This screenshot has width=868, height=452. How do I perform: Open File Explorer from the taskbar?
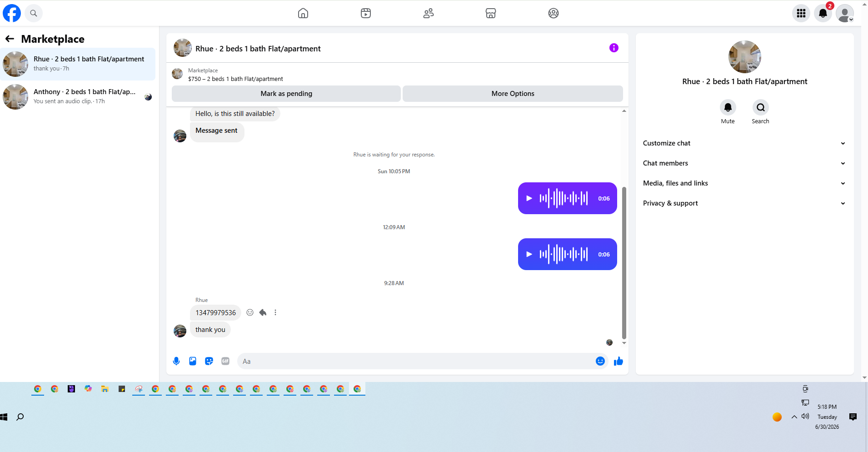[105, 389]
